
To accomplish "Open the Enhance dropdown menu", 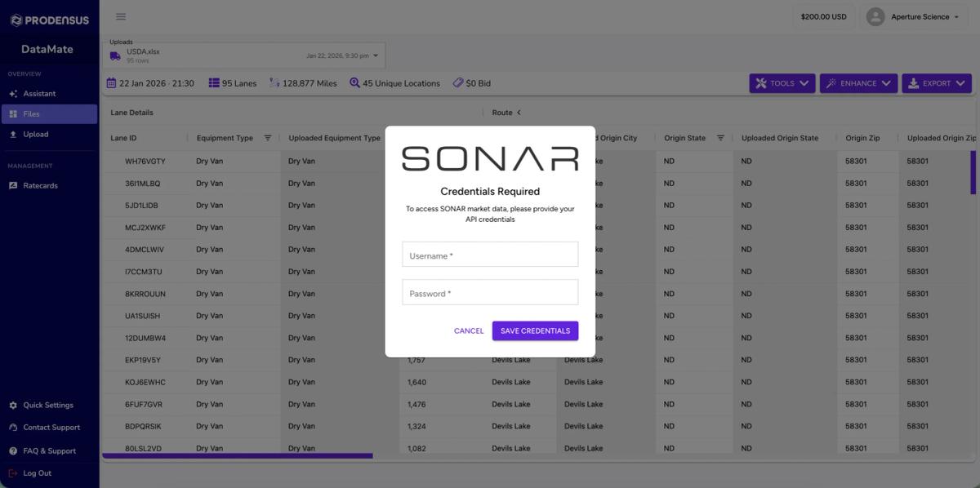I will [858, 82].
